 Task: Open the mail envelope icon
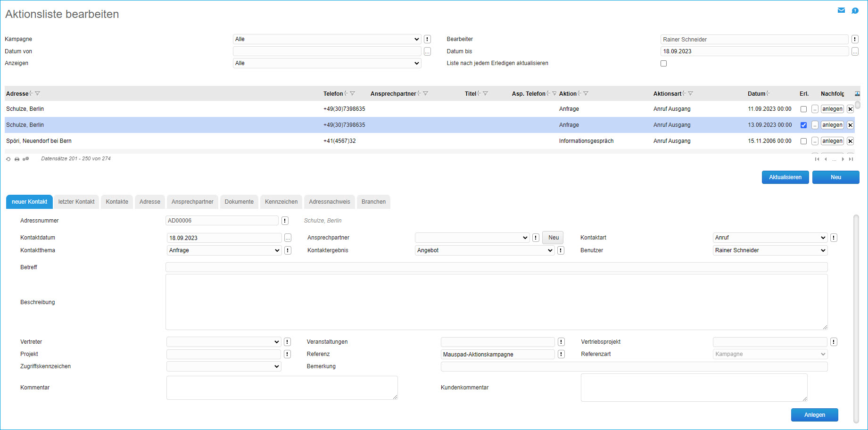(x=841, y=10)
